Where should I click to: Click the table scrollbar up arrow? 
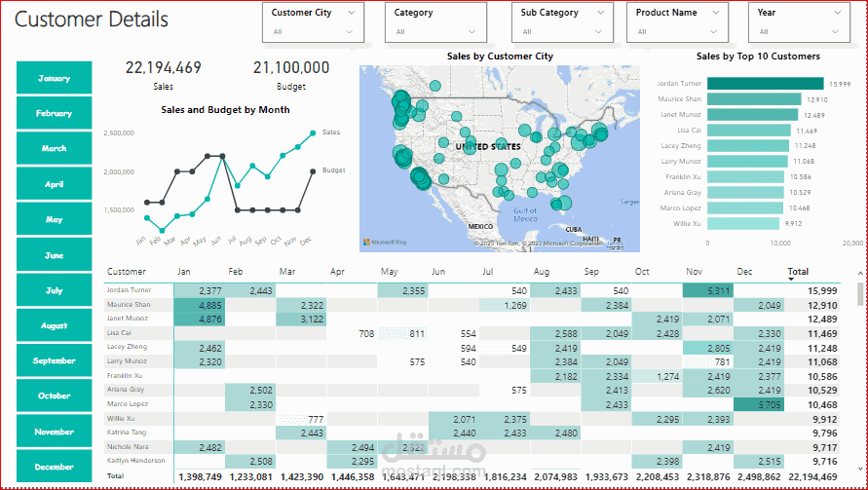(859, 273)
